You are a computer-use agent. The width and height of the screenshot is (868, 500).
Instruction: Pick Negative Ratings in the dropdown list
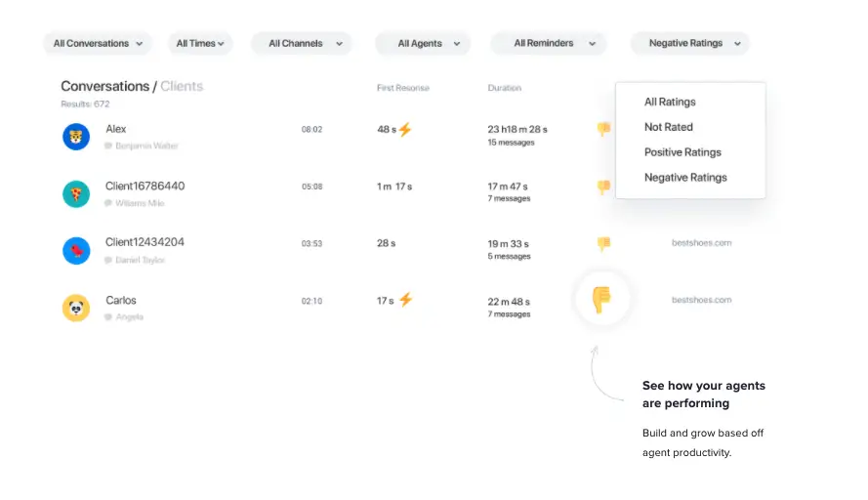pyautogui.click(x=685, y=178)
